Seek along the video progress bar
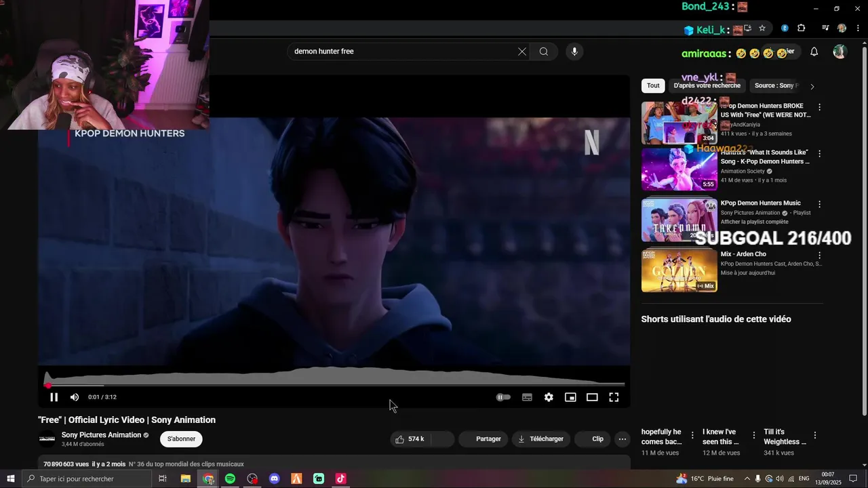 (336, 385)
